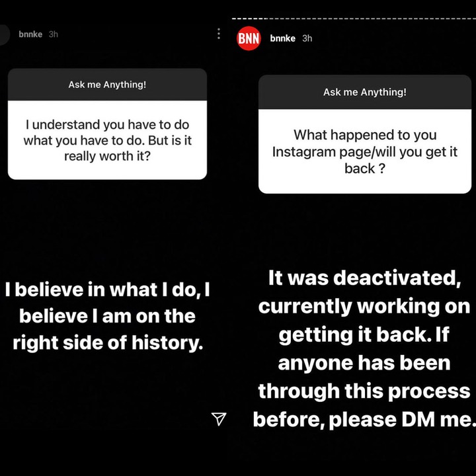Image resolution: width=476 pixels, height=476 pixels.
Task: Select the 'is it really worth it?' question box
Action: [x=107, y=140]
